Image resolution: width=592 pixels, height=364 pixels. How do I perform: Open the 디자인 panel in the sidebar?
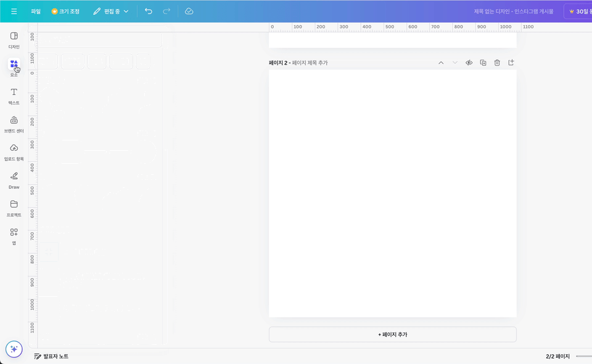coord(14,41)
